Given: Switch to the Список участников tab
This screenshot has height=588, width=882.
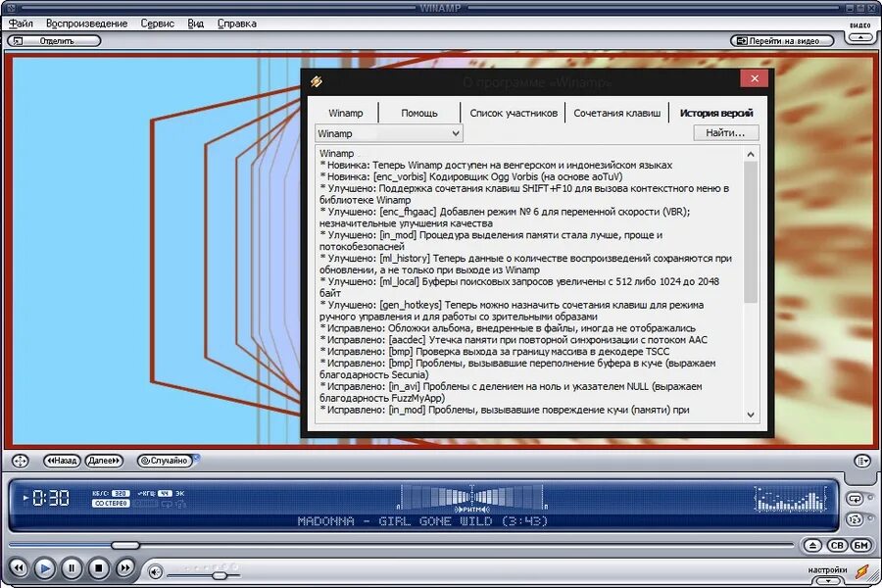Looking at the screenshot, I should [x=513, y=113].
